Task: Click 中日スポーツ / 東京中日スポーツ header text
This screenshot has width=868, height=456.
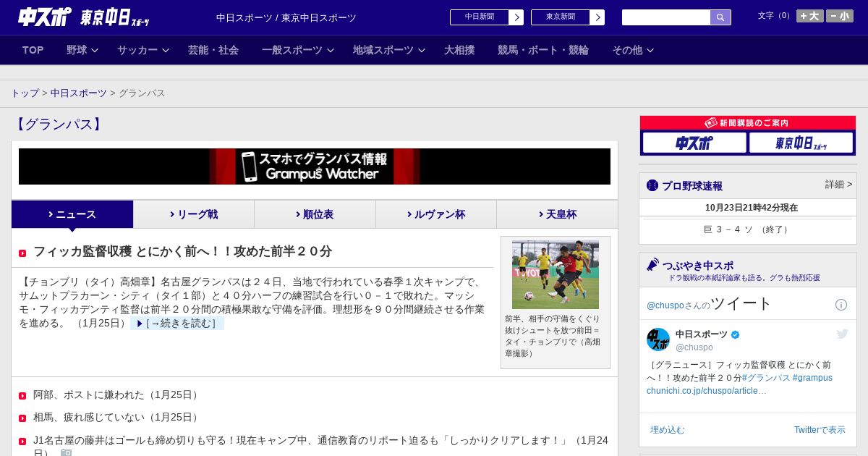Action: click(286, 17)
